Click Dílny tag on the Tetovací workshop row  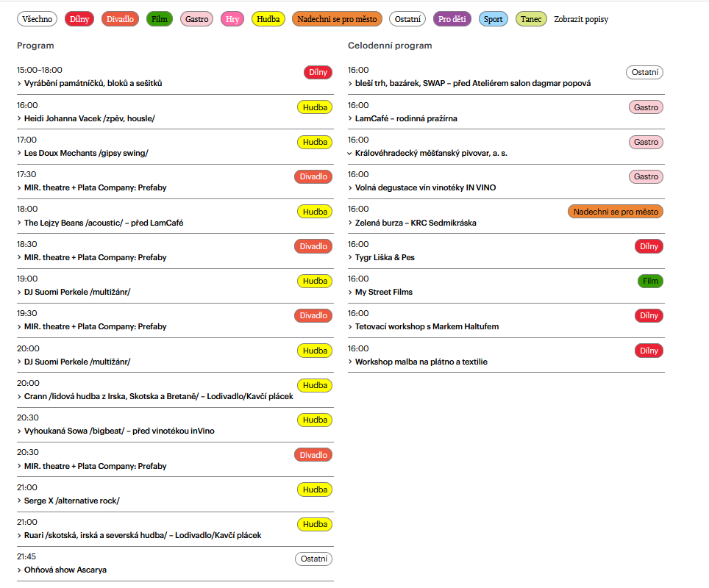649,315
